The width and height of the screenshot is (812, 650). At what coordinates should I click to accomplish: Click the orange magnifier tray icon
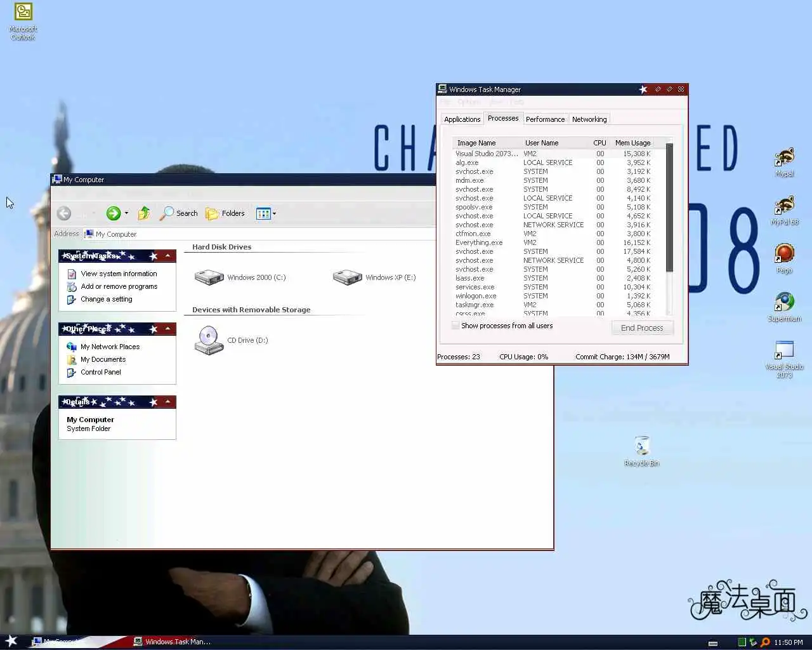pos(765,642)
